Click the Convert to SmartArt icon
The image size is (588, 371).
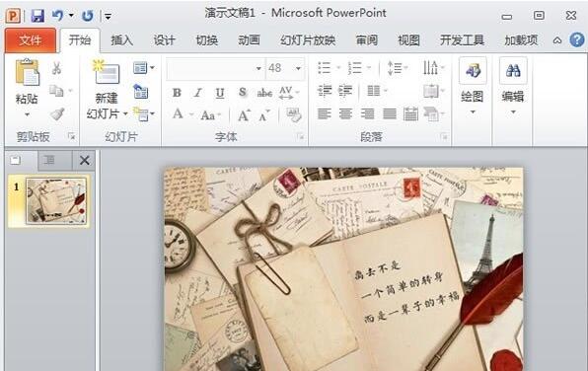coord(434,113)
